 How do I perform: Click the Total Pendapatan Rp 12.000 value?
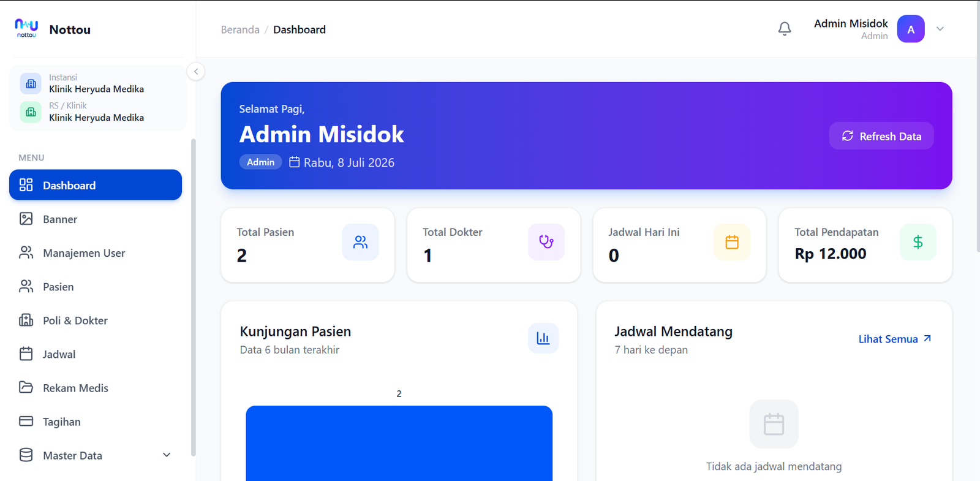coord(831,254)
